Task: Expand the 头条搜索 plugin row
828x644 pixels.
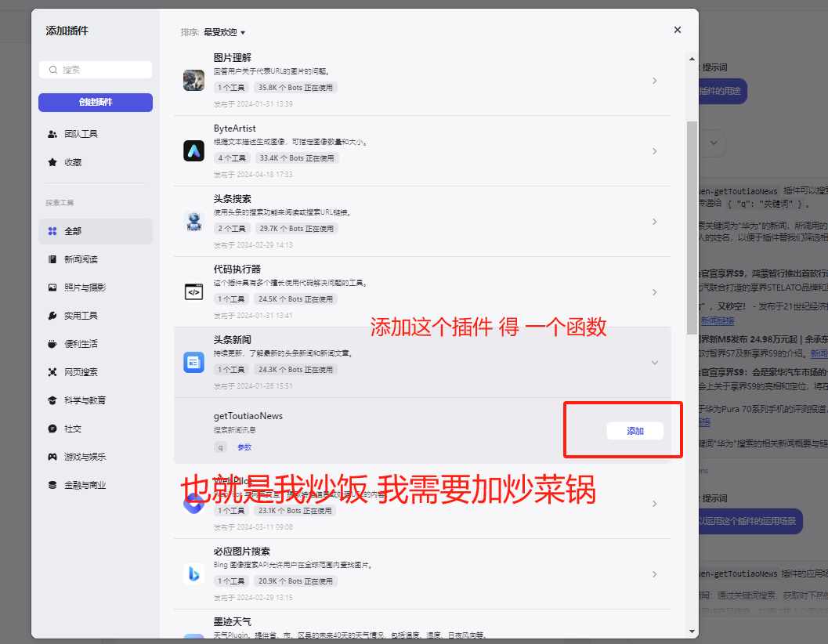Action: point(654,222)
